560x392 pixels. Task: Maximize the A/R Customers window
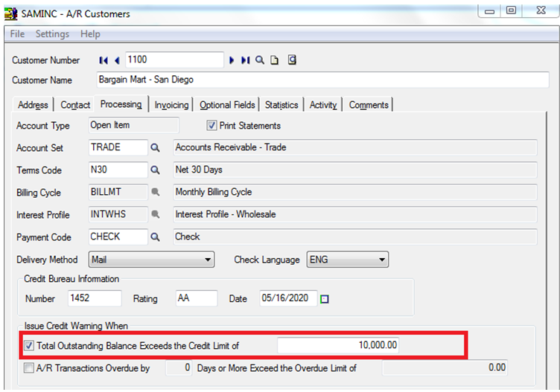(x=511, y=10)
